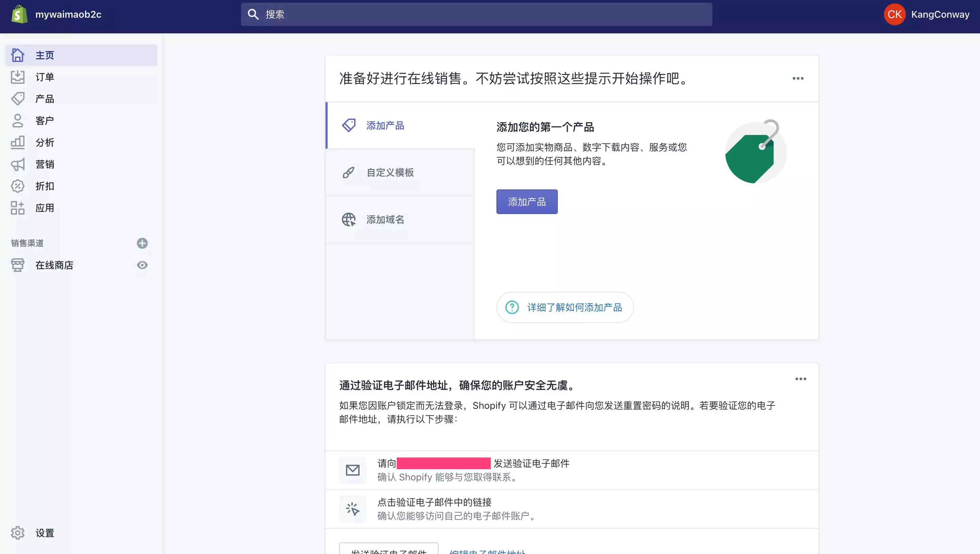Open the KangConway account menu
This screenshot has height=554, width=980.
pos(927,14)
